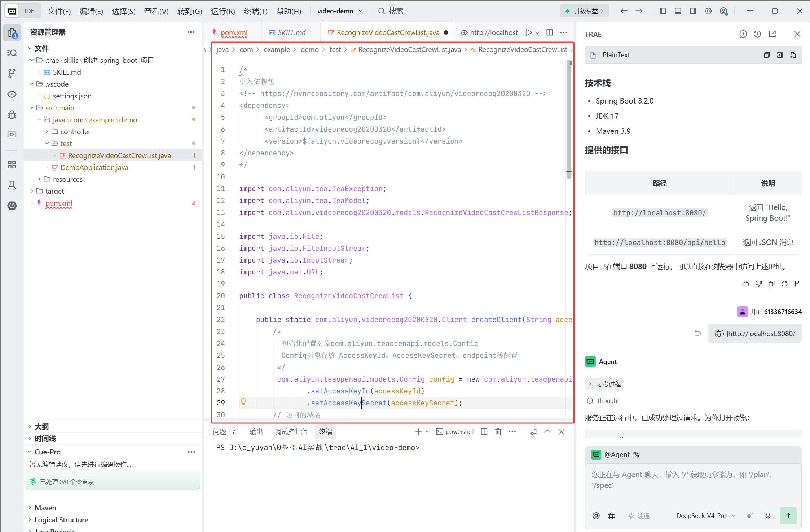Screen dimensions: 810x532
Task: Switch to the SKILL.md editor tab
Action: click(x=291, y=32)
